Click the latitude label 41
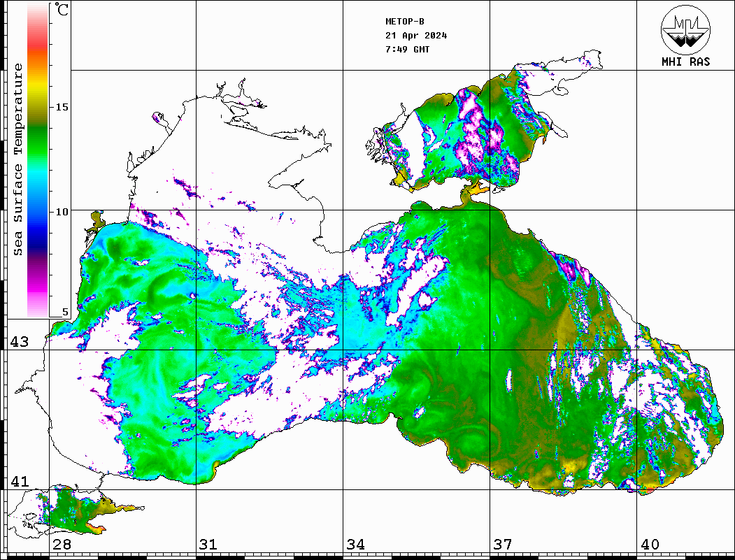 point(19,481)
